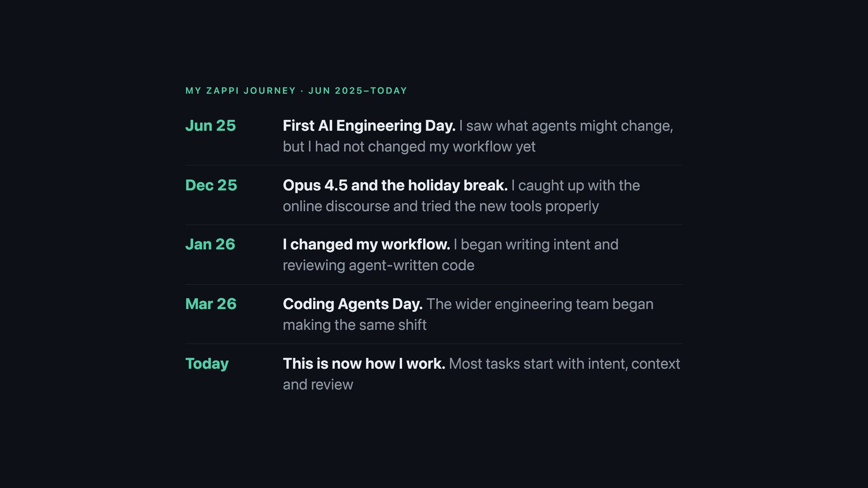Viewport: 868px width, 488px height.
Task: Click text 'and review' in last entry
Action: (318, 385)
